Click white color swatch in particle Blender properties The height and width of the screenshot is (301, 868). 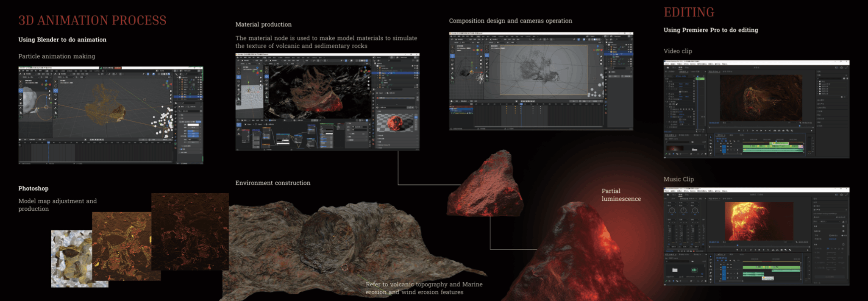click(x=193, y=125)
